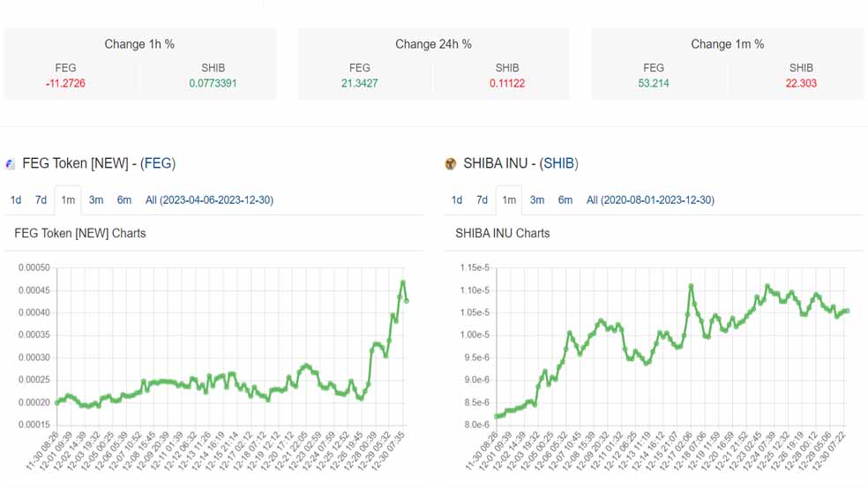Click the FEG 1h change value -11.2726
The width and height of the screenshot is (868, 489).
tap(66, 84)
